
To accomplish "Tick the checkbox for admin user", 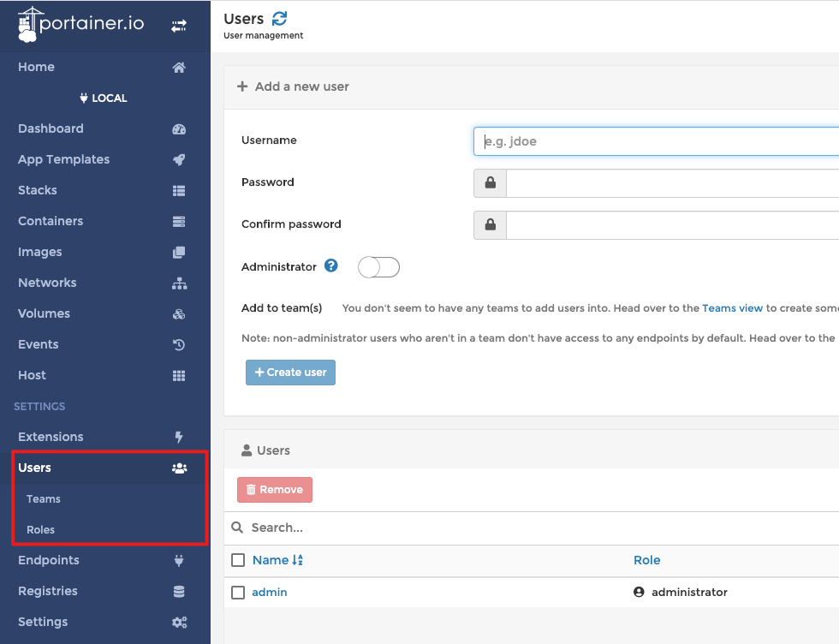I will [x=239, y=593].
